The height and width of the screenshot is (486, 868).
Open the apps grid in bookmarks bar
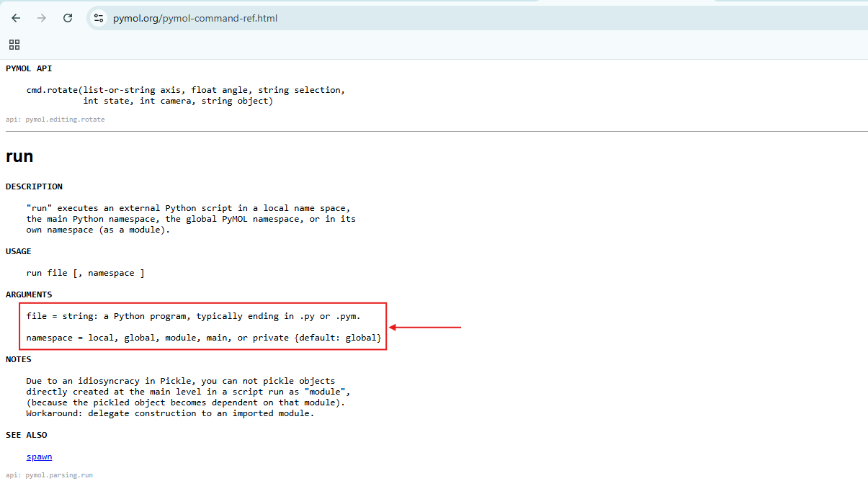(14, 45)
